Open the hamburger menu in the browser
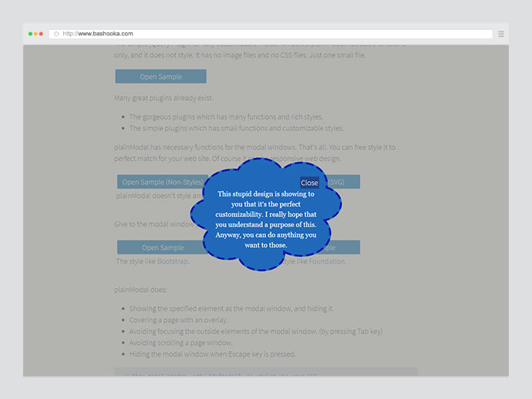 click(501, 34)
